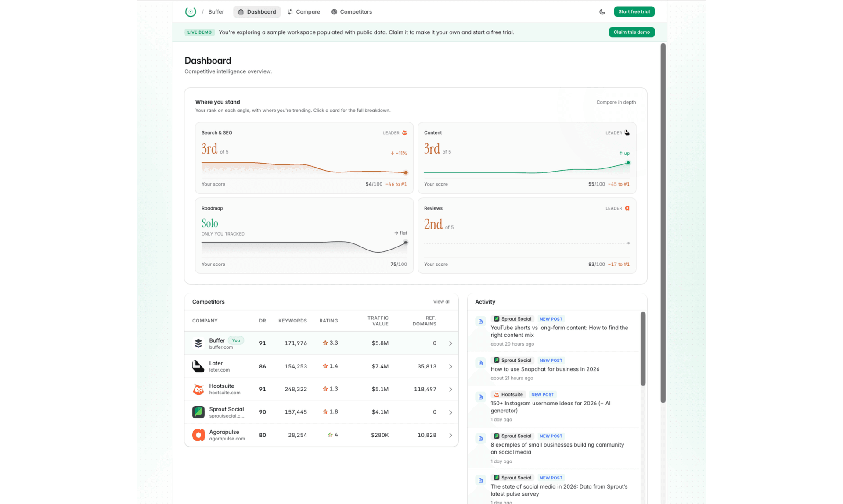Click the app logo in the header
Viewport: 843px width, 504px height.
191,12
